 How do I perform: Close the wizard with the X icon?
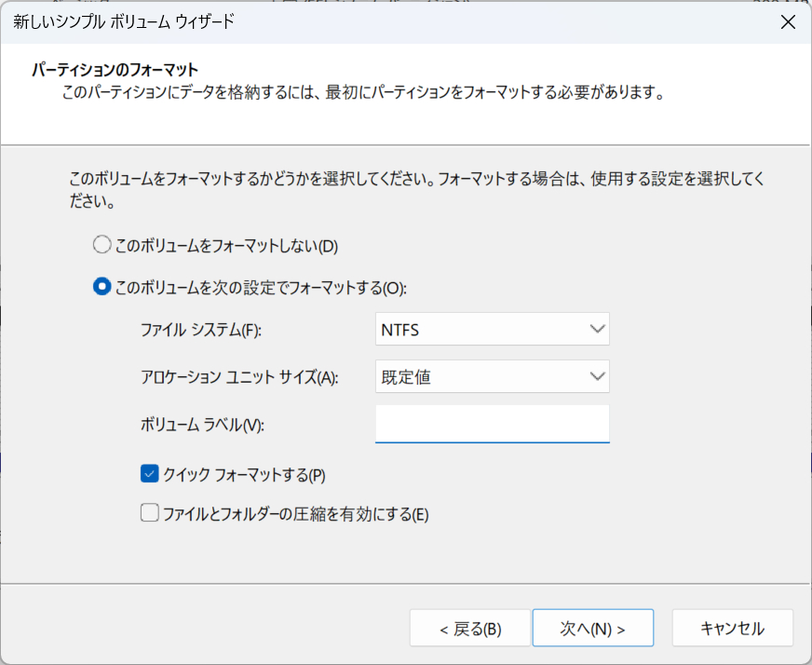(788, 21)
